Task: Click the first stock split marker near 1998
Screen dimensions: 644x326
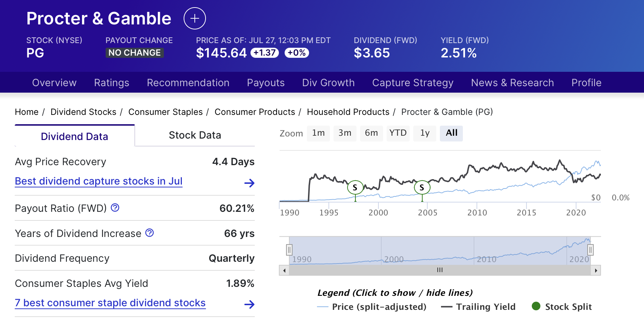Action: click(x=355, y=187)
